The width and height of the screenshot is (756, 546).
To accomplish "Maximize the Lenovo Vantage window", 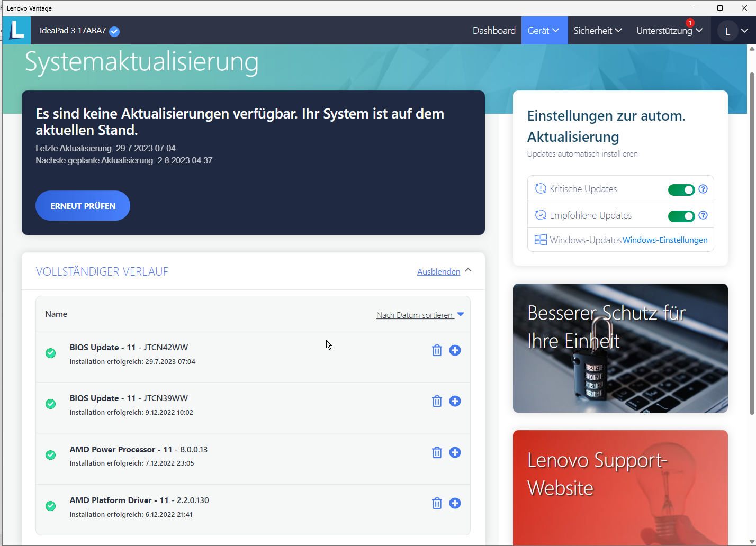I will [x=720, y=8].
